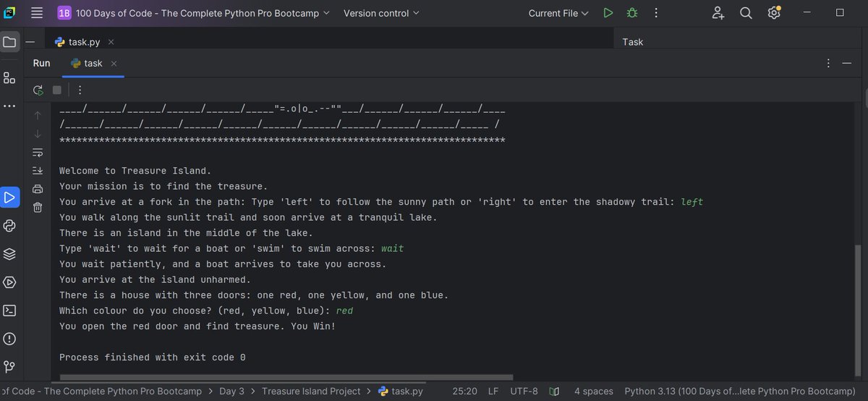Hide the editor tabs dash button

(30, 42)
